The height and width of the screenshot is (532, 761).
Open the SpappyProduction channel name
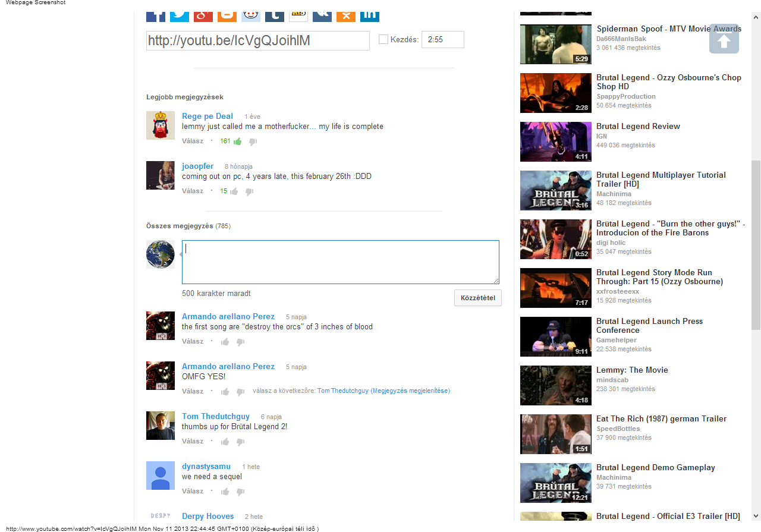point(626,96)
